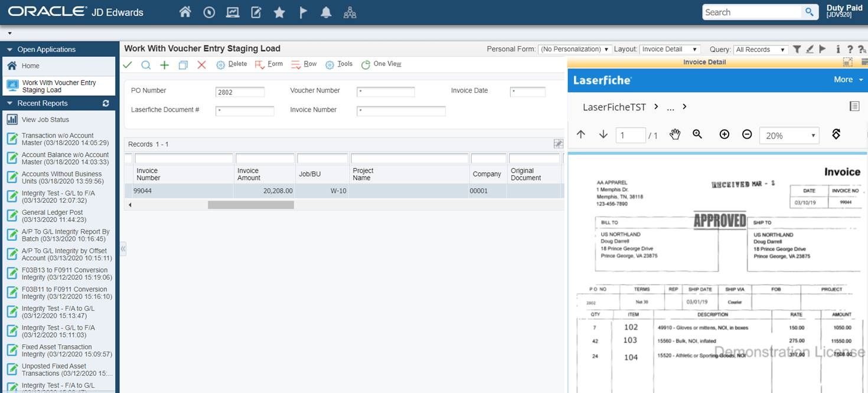Open Work With Voucher Entry Staging Load

pos(58,86)
